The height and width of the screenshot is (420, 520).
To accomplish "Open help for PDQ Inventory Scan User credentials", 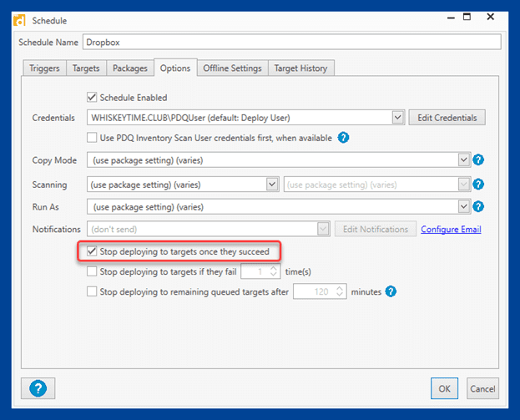I will [x=343, y=137].
